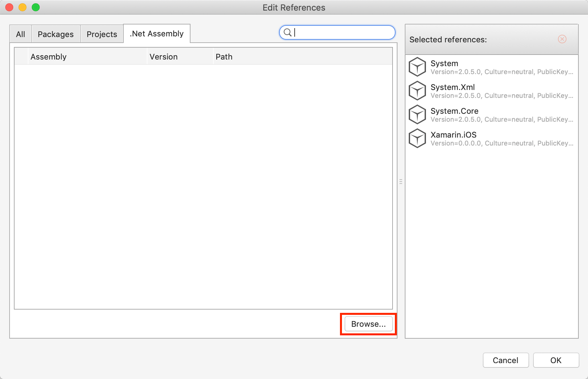This screenshot has height=379, width=588.
Task: Sort by the Version column header
Action: pos(180,57)
